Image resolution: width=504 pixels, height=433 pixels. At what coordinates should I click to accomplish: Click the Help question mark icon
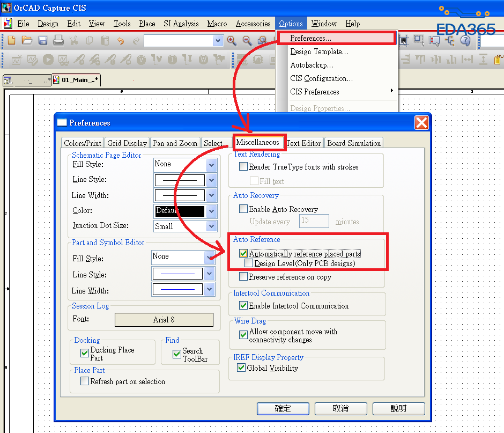[465, 41]
